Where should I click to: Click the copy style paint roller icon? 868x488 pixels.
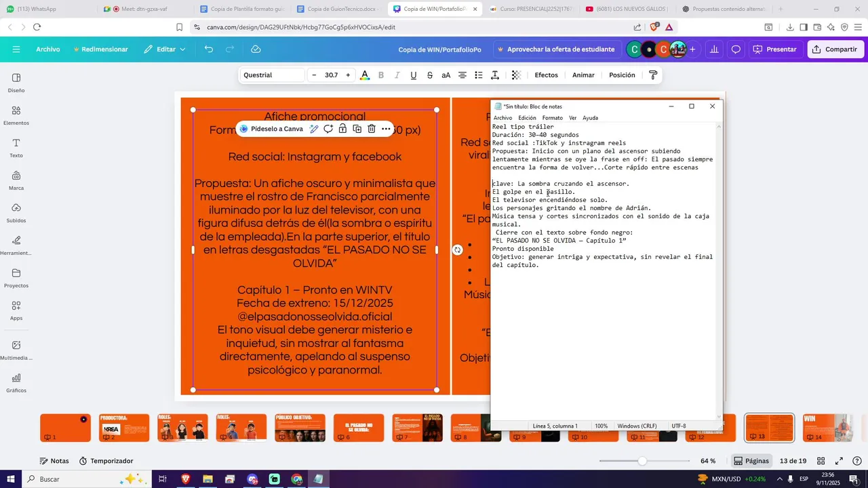click(653, 75)
